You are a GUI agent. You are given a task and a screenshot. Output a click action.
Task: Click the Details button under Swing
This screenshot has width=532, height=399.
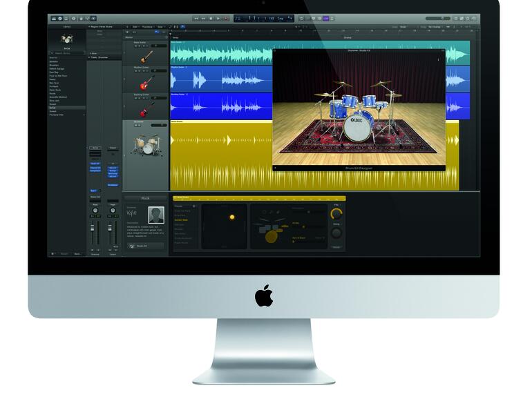(336, 247)
